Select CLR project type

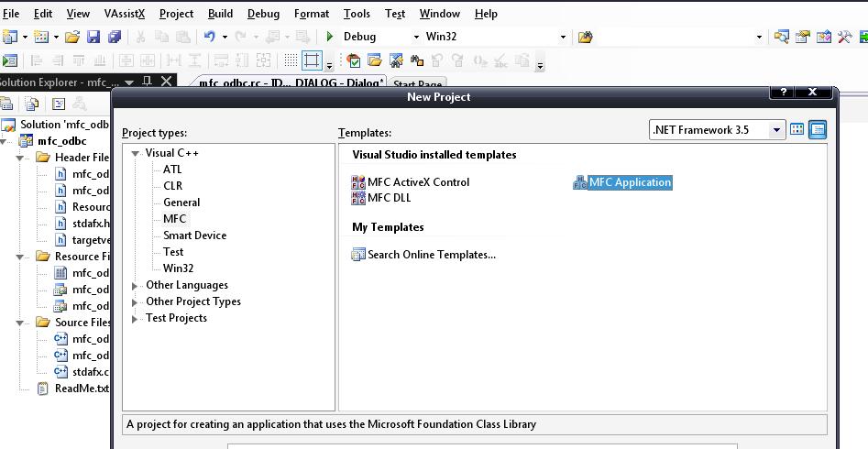(x=172, y=186)
